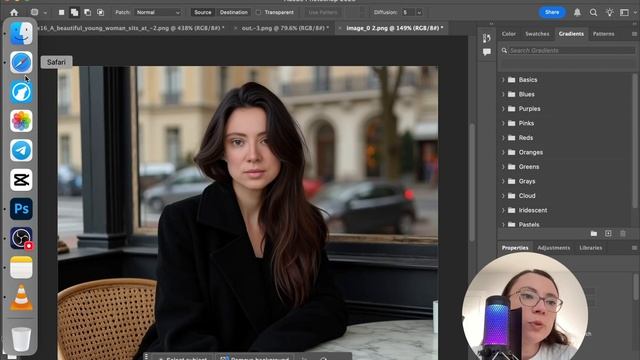640x360 pixels.
Task: Click the Search Gradients input field
Action: pyautogui.click(x=571, y=50)
